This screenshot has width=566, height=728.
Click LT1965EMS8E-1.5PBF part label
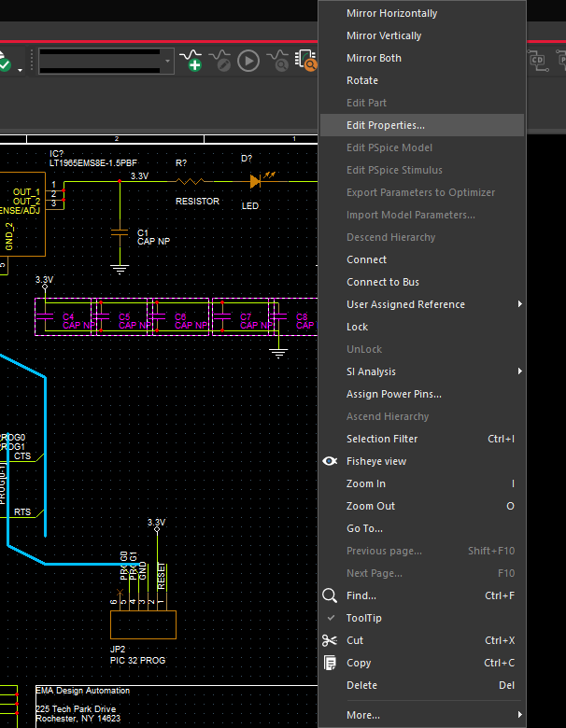[x=93, y=163]
